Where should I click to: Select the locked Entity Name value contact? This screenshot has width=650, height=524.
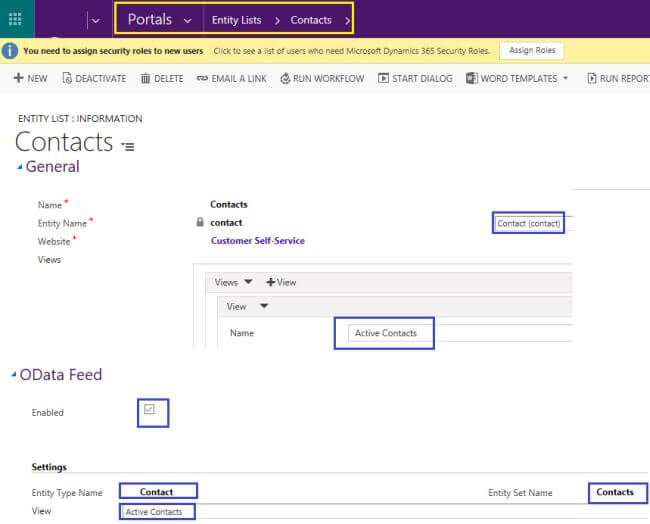click(226, 223)
